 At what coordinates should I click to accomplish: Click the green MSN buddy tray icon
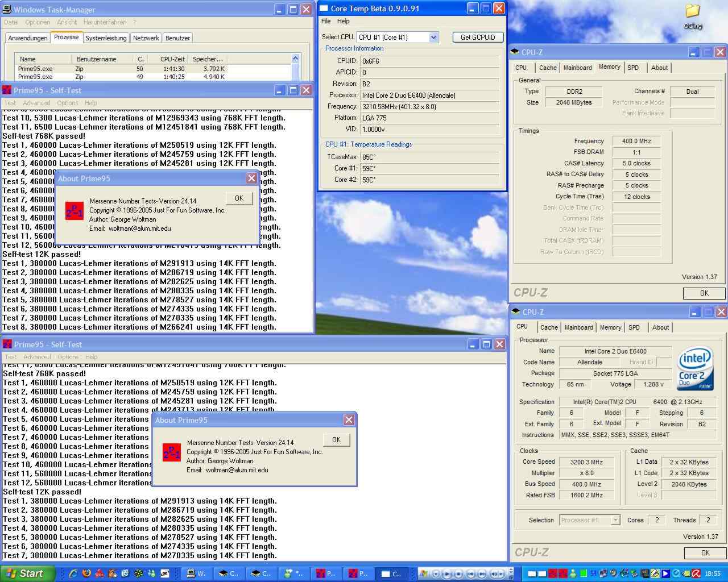[573, 574]
